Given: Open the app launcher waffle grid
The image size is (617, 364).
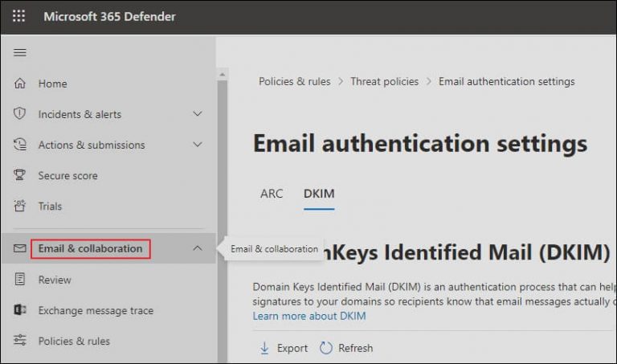Looking at the screenshot, I should (x=18, y=16).
